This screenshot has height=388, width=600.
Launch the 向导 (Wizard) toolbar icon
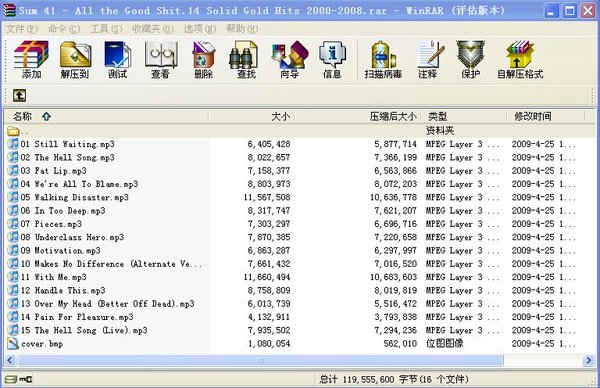coord(290,60)
